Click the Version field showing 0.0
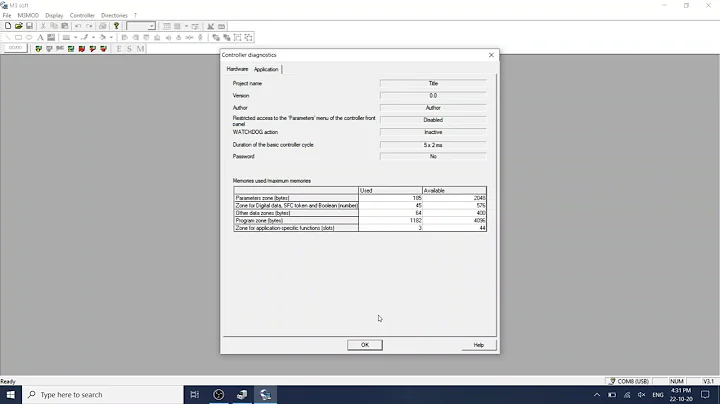 coord(433,95)
